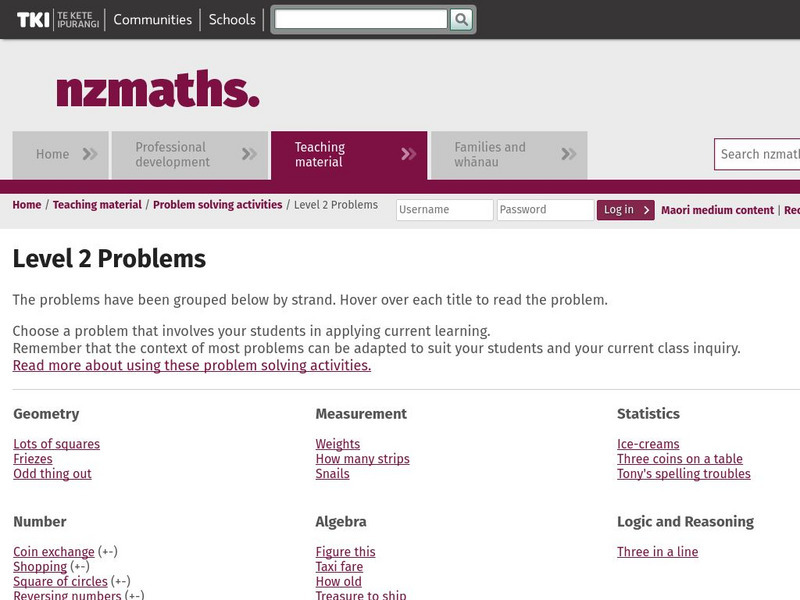
Task: Open the Three coins on a table problem
Action: (x=680, y=459)
